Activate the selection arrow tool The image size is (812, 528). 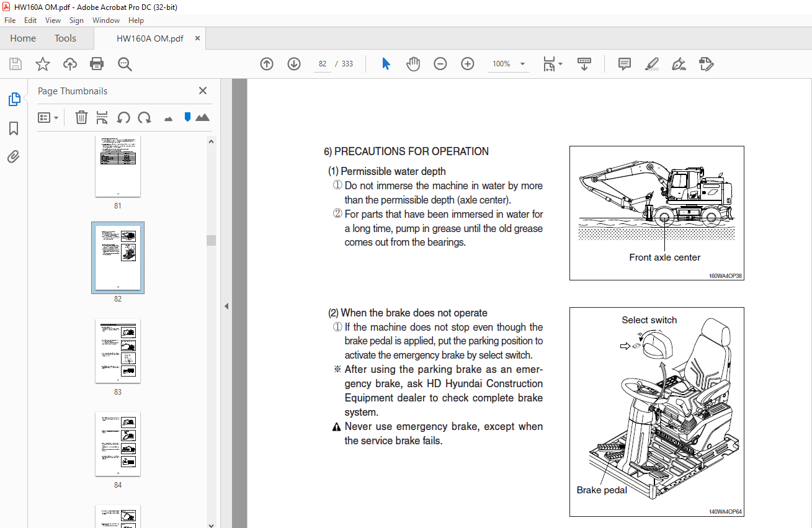[x=386, y=64]
